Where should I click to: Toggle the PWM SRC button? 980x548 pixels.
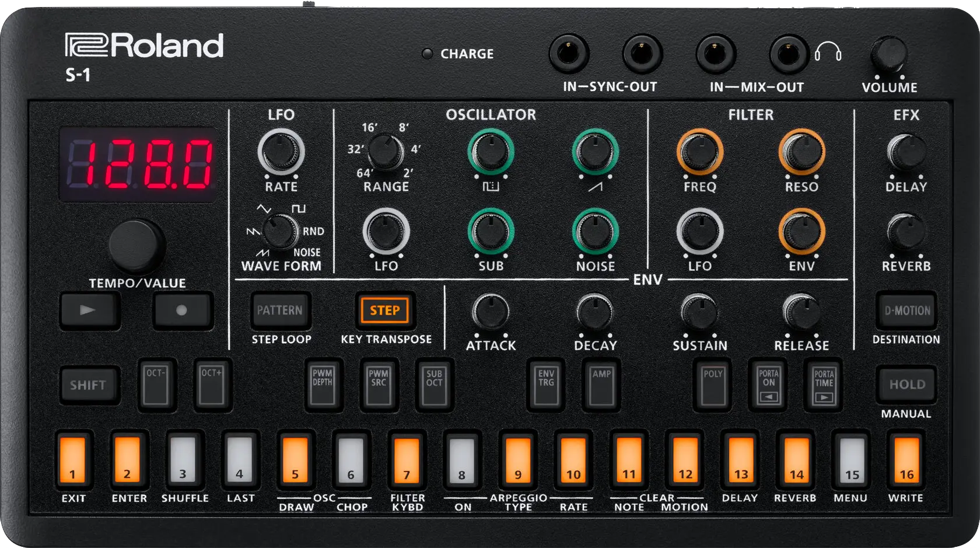[x=378, y=385]
